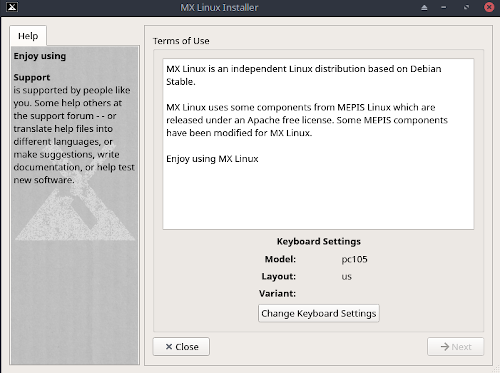Click inside the Terms of Use text box
The image size is (500, 373).
318,144
